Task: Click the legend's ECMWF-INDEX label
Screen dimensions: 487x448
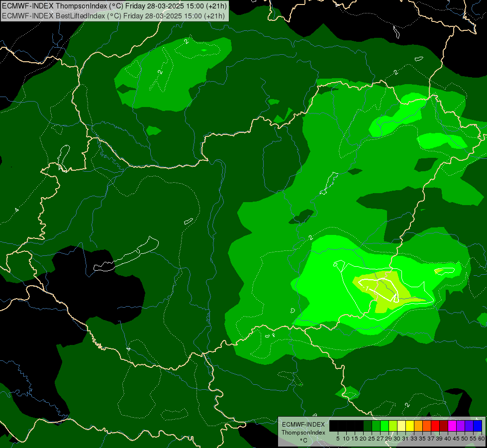Action: 303,425
